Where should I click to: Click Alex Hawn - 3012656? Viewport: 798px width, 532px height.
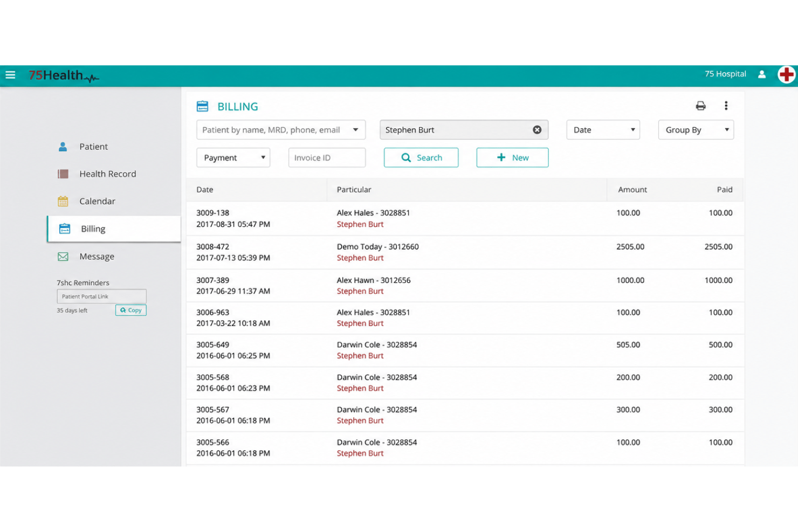374,280
